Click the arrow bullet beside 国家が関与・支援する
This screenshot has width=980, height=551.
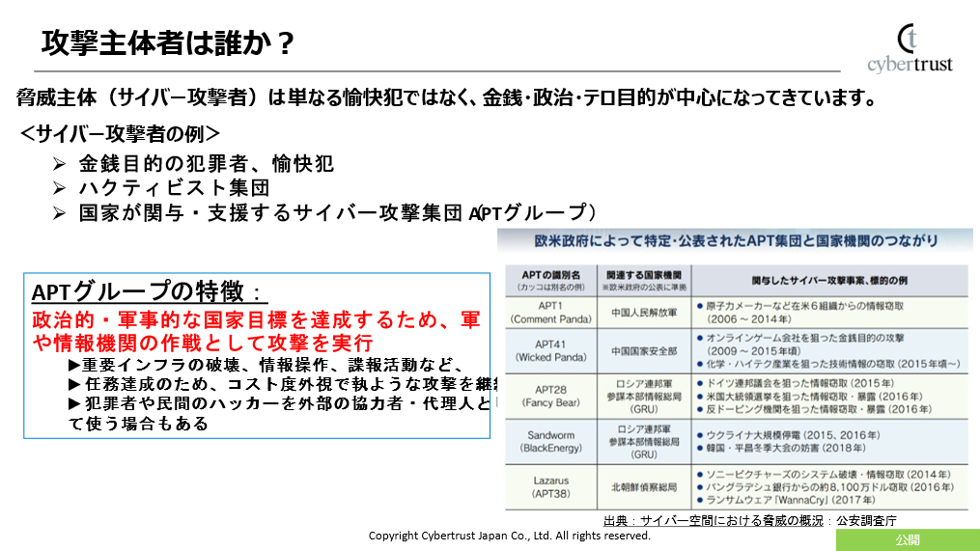59,213
